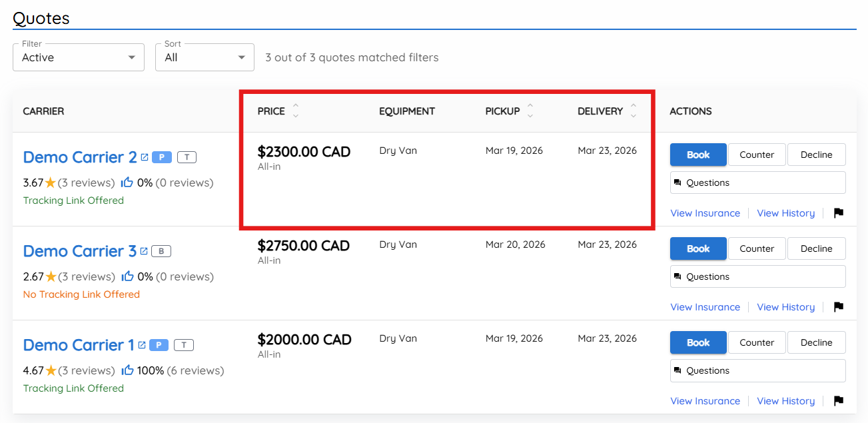Image resolution: width=868 pixels, height=423 pixels.
Task: Click the Mar 20, 2026 pickup date
Action: click(x=516, y=244)
